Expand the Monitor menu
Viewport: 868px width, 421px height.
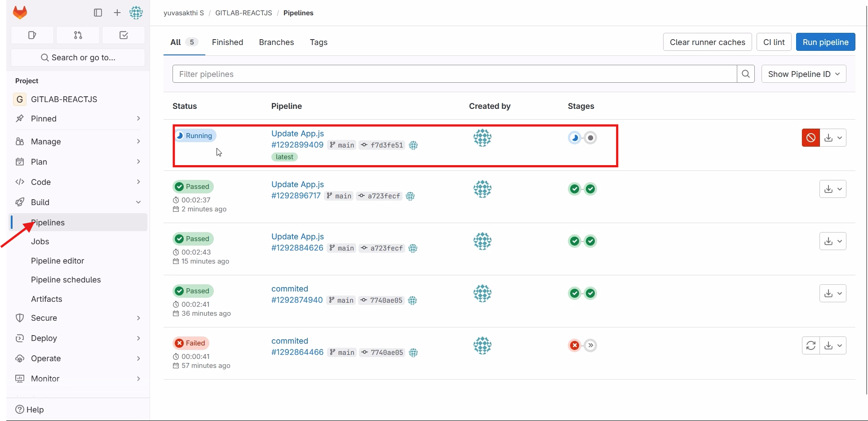pos(78,378)
